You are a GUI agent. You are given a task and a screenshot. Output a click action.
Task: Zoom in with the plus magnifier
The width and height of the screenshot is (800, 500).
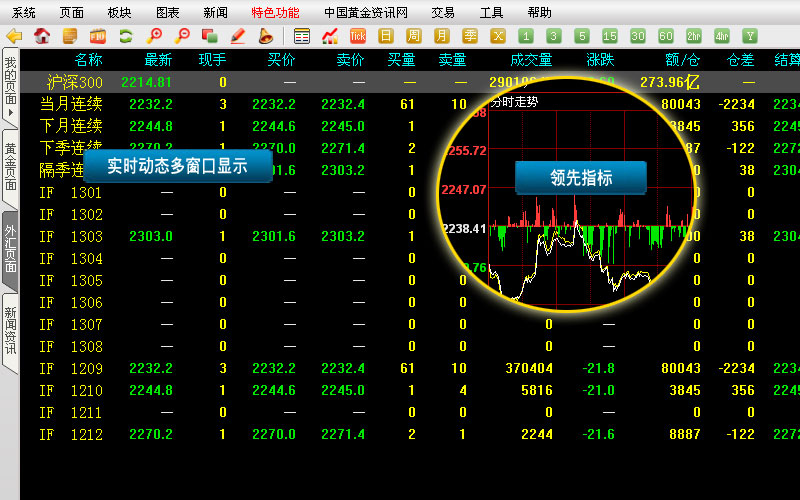[154, 36]
